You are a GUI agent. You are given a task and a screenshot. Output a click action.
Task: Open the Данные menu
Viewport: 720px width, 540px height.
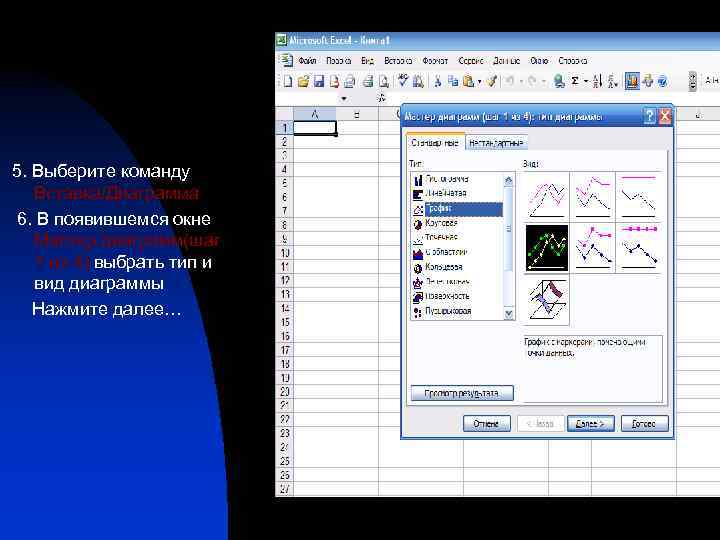tap(506, 61)
